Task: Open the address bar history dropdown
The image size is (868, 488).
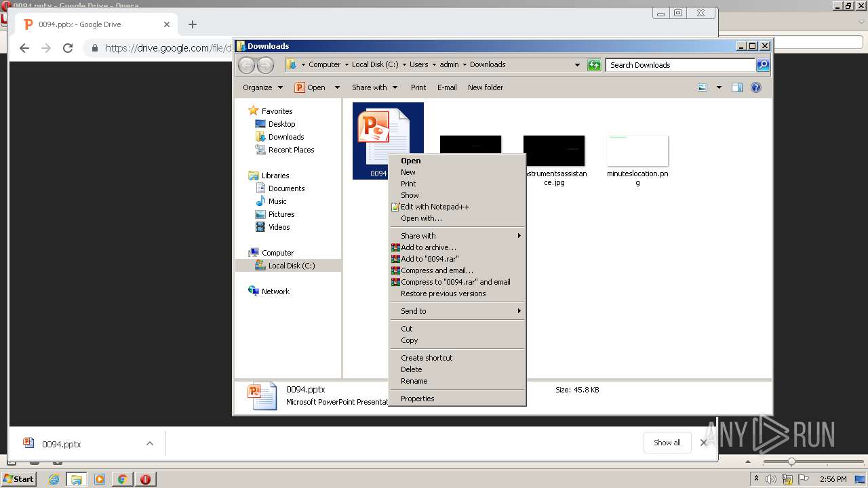Action: pyautogui.click(x=577, y=65)
